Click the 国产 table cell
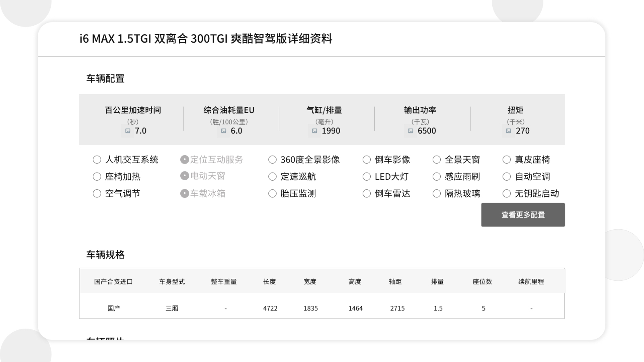Viewport: 644px width, 362px height. 114,308
